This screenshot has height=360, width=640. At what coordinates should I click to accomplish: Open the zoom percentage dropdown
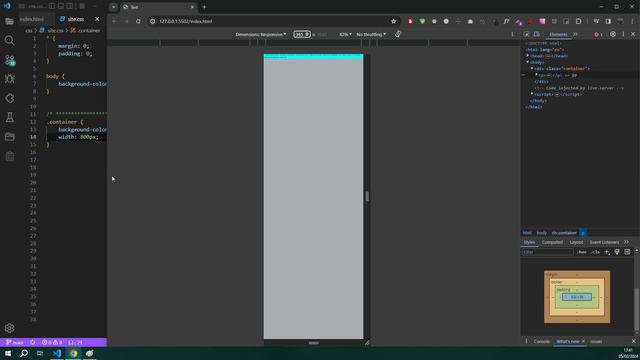pos(345,34)
